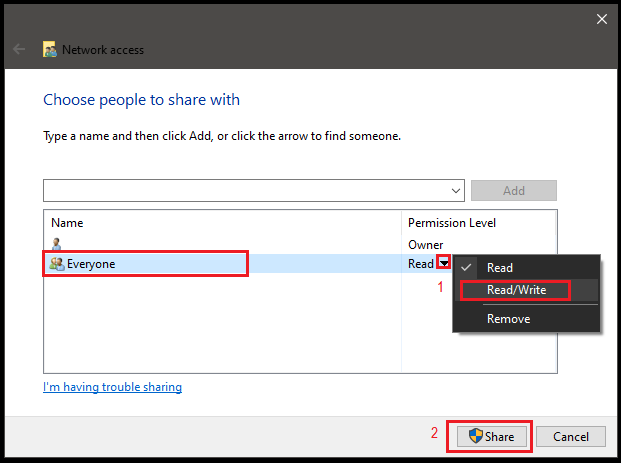
Task: Select Read/Write from the permission menu
Action: 516,290
